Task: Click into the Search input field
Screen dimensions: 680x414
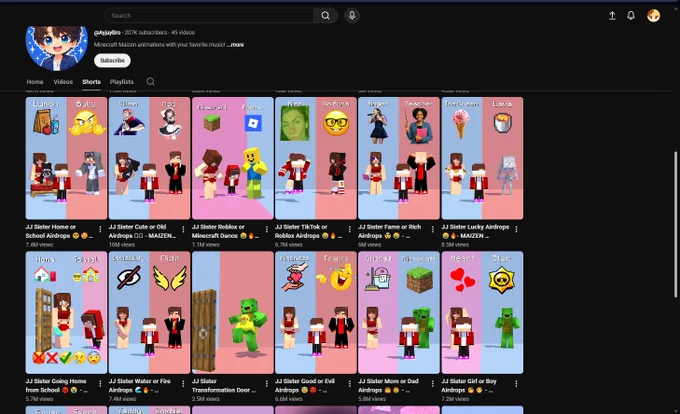Action: click(209, 16)
